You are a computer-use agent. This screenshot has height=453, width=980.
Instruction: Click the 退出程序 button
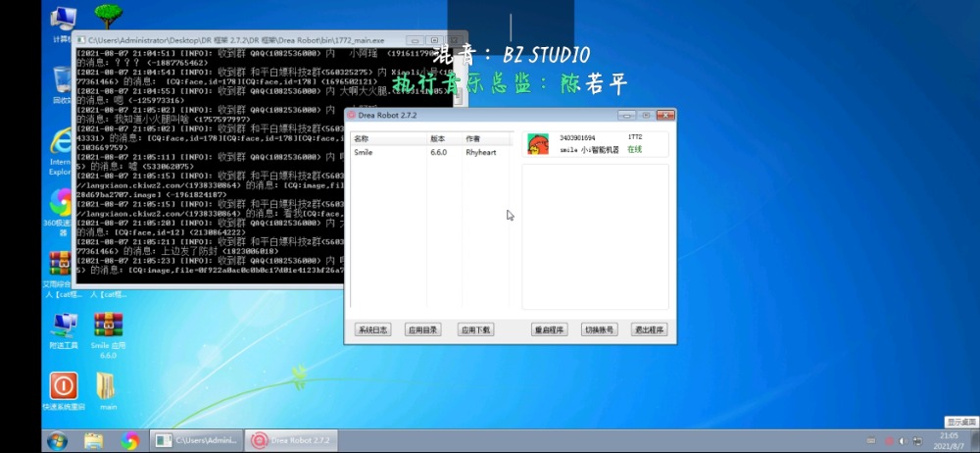tap(649, 330)
